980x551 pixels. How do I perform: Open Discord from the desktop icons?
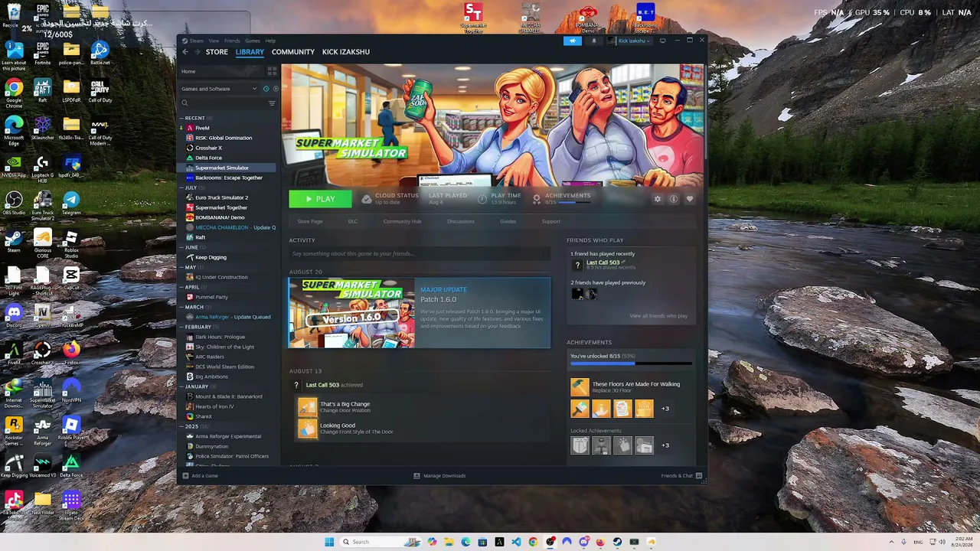(14, 315)
